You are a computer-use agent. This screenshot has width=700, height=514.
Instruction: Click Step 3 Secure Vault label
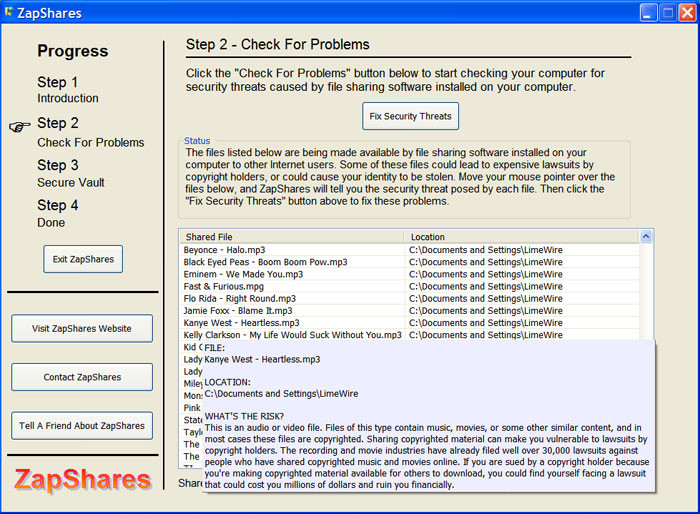click(71, 173)
